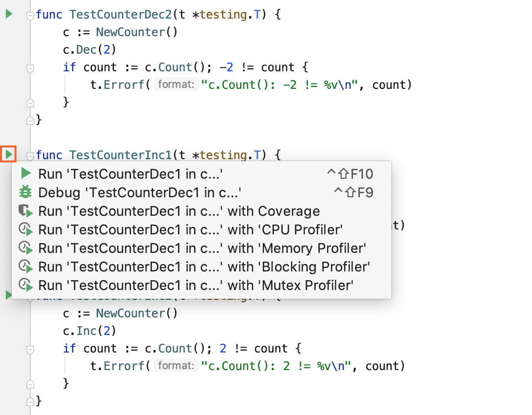
Task: Click the run gutter icon beside TestCounterDec2
Action: [9, 14]
